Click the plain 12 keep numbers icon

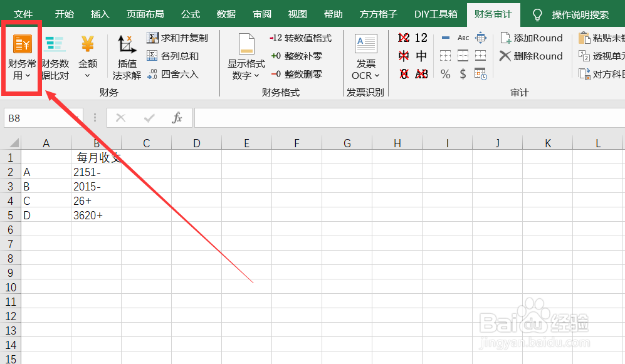[421, 38]
